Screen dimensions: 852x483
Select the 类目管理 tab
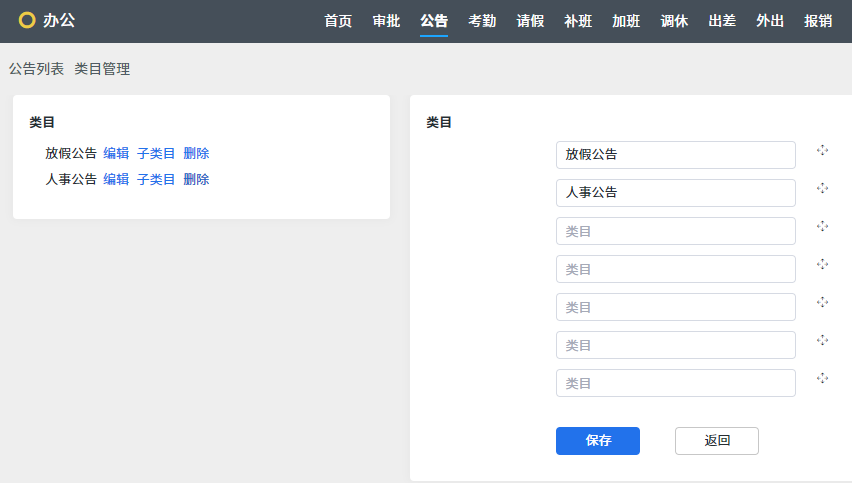coord(102,69)
